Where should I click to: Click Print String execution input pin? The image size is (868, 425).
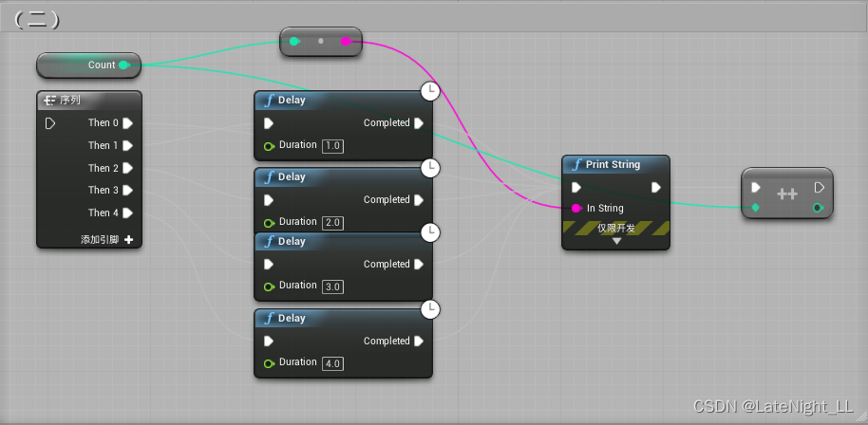tap(576, 188)
